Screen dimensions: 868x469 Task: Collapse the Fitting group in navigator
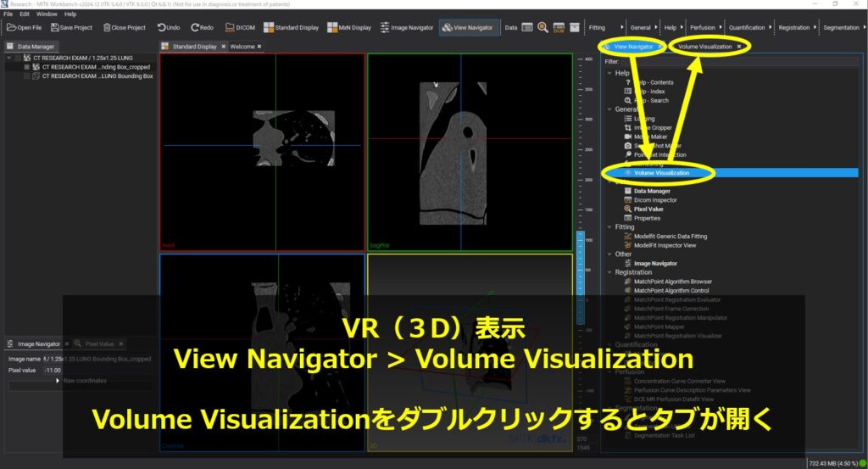(x=609, y=227)
